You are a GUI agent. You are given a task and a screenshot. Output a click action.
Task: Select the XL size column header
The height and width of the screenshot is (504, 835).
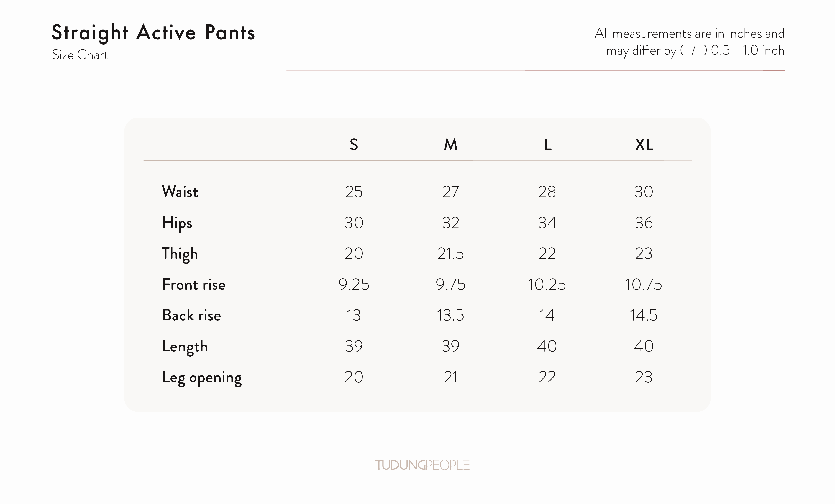tap(644, 145)
